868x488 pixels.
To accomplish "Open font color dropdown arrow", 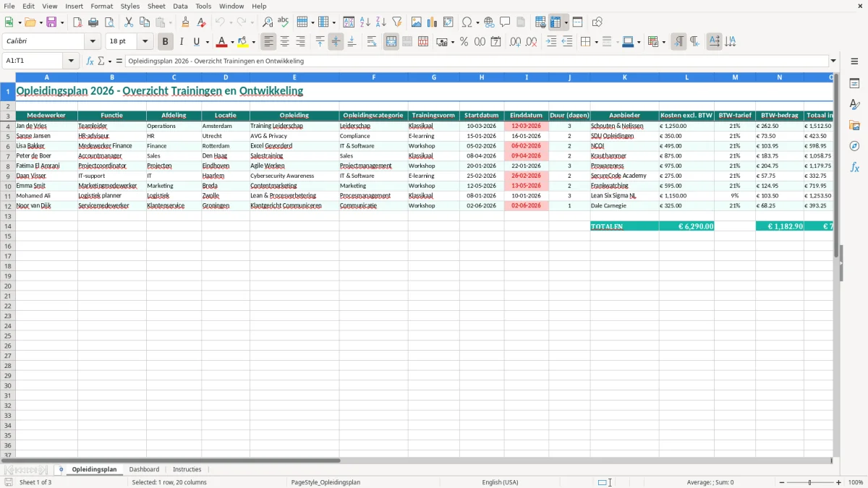I will coord(232,43).
